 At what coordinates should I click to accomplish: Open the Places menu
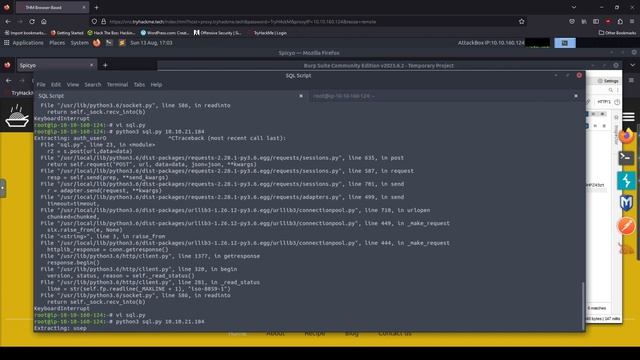coord(57,42)
